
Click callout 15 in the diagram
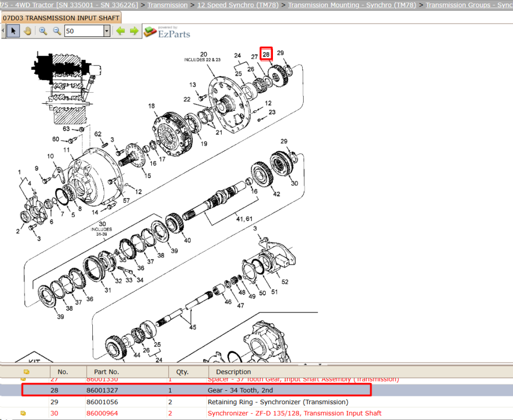click(148, 176)
